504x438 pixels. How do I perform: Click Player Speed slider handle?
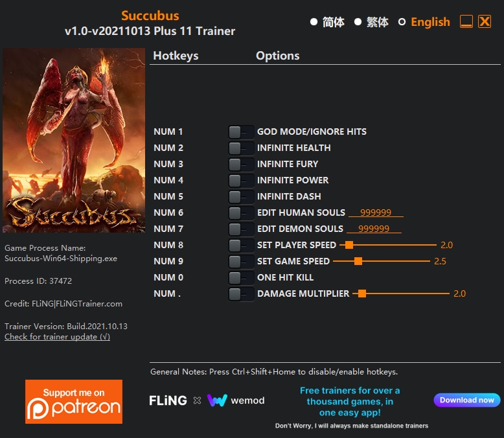pyautogui.click(x=349, y=245)
